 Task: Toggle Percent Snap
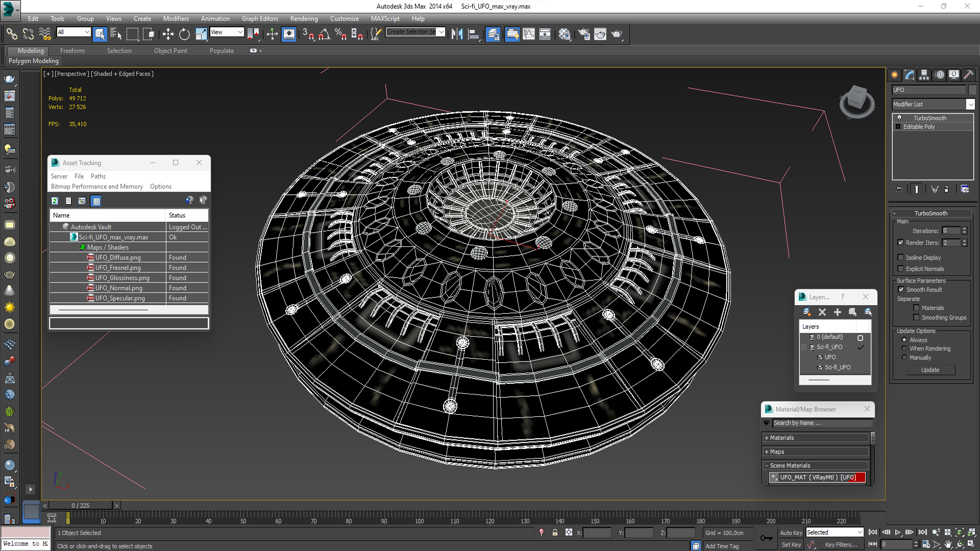click(x=340, y=34)
